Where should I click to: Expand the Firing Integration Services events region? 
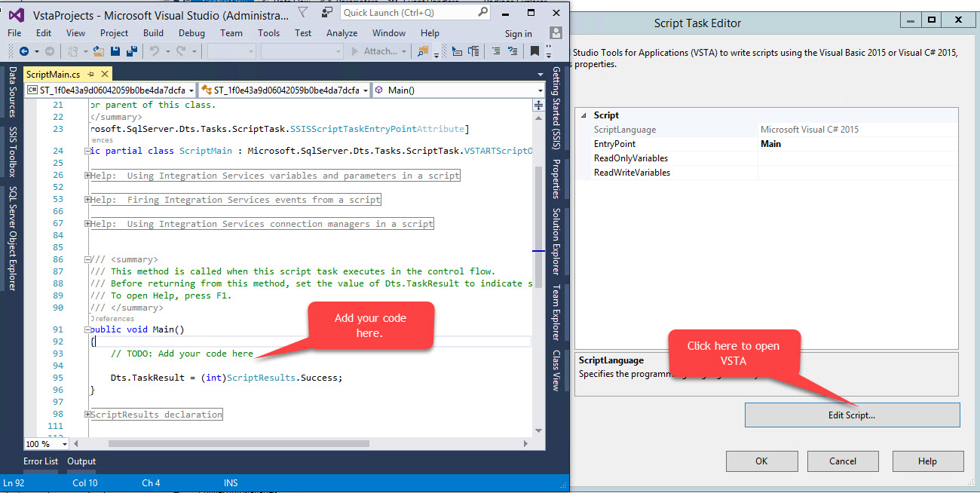pyautogui.click(x=88, y=200)
